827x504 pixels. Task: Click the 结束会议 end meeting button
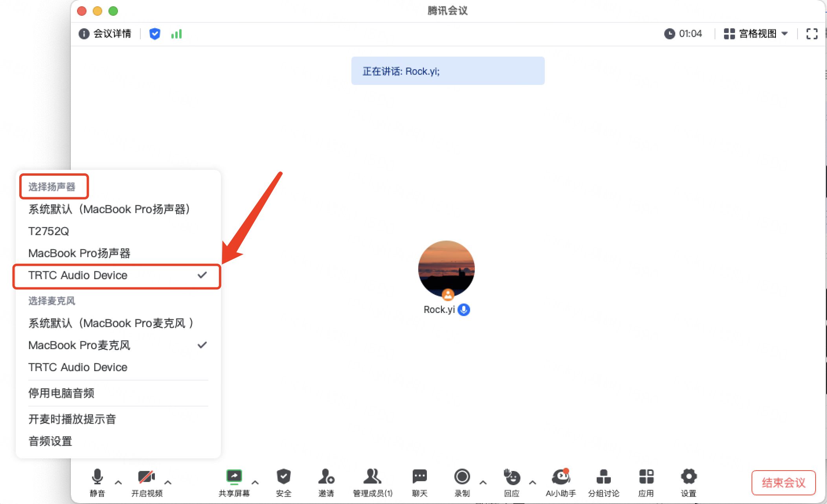(783, 482)
